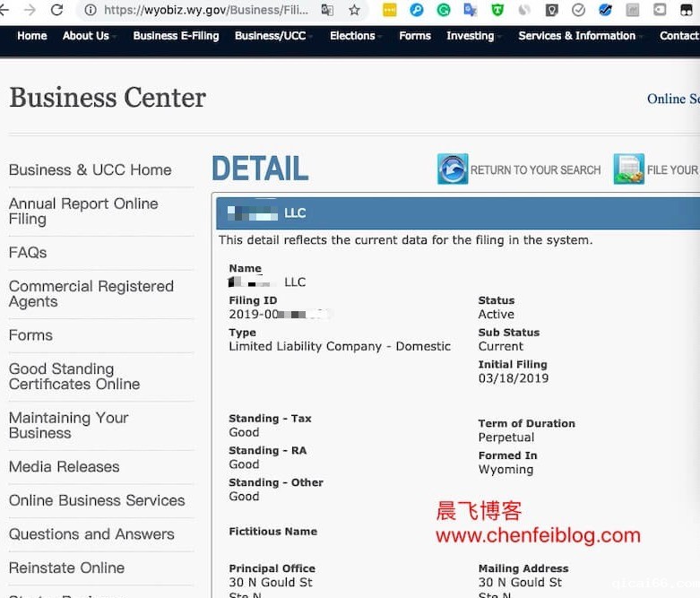Image resolution: width=700 pixels, height=598 pixels.
Task: Click the Return To Your Search icon
Action: pyautogui.click(x=453, y=169)
